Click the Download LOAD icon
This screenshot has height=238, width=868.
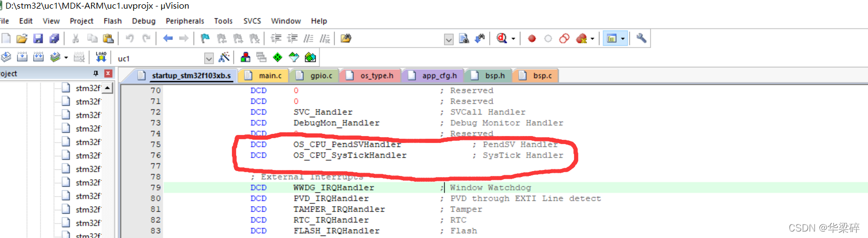click(101, 57)
